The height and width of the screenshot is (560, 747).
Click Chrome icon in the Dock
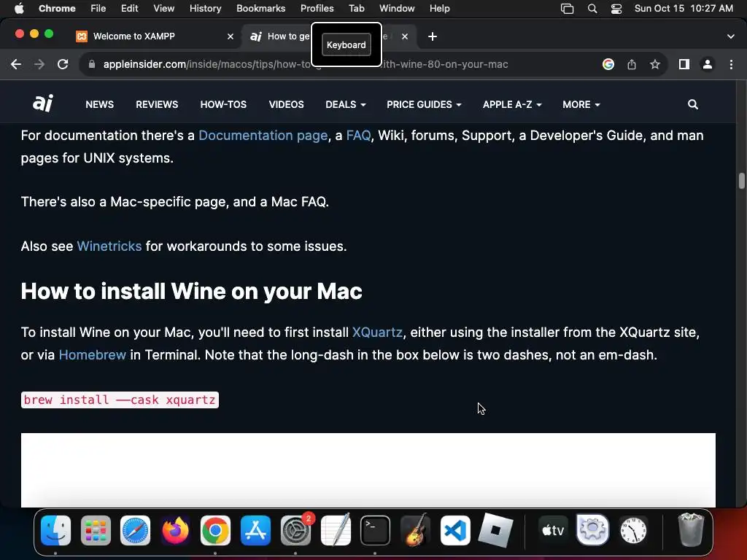[215, 531]
